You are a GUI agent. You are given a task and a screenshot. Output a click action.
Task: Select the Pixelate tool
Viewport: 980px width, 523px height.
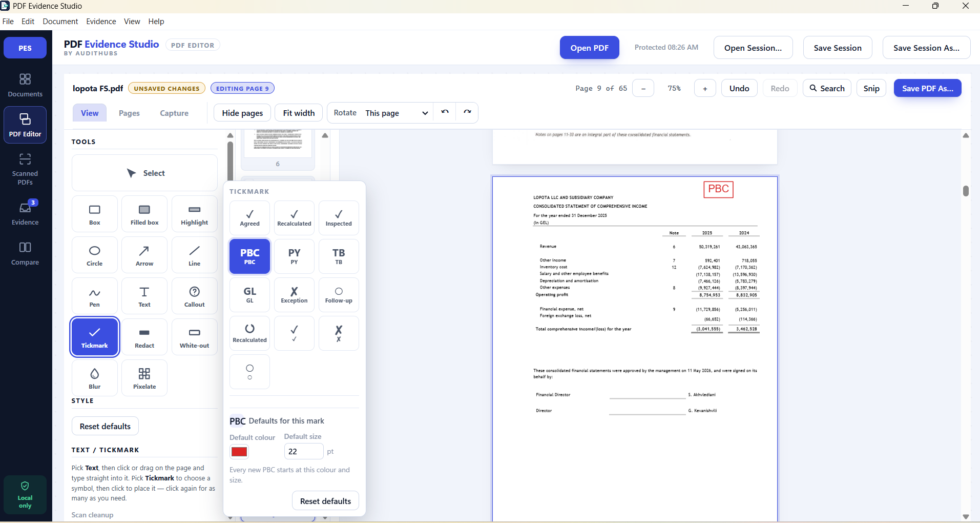click(144, 378)
